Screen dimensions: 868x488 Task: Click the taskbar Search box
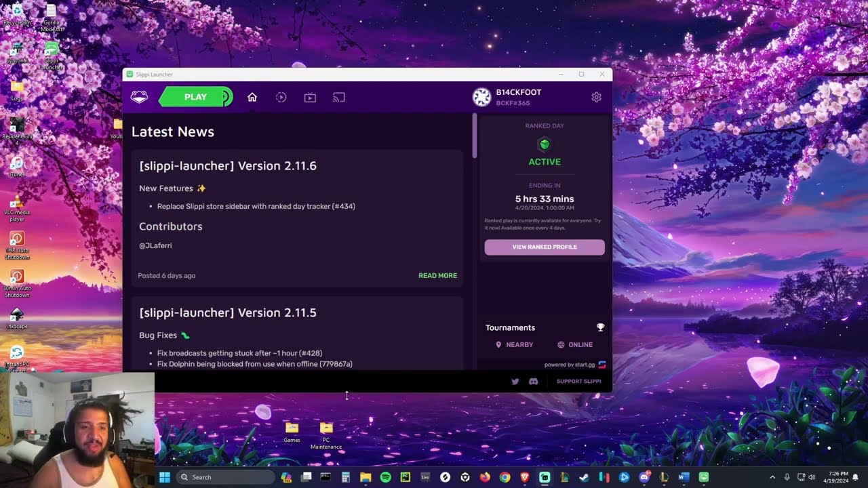(226, 477)
